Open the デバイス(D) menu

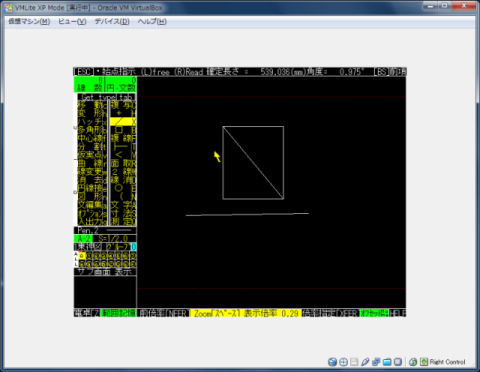[112, 22]
